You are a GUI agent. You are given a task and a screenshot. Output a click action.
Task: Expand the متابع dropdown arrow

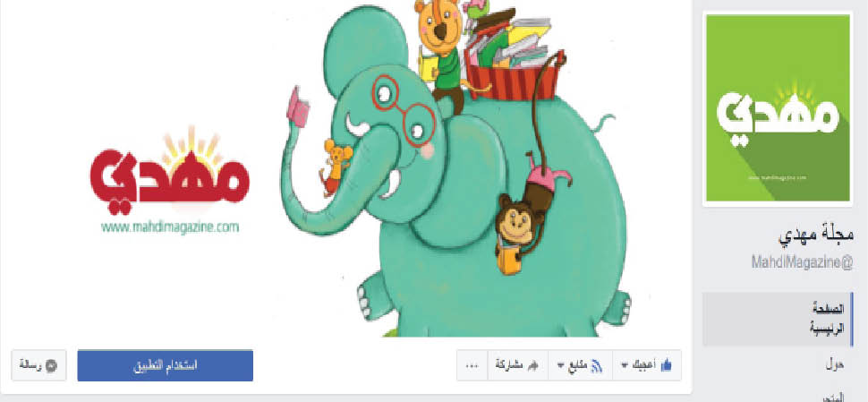click(x=558, y=366)
